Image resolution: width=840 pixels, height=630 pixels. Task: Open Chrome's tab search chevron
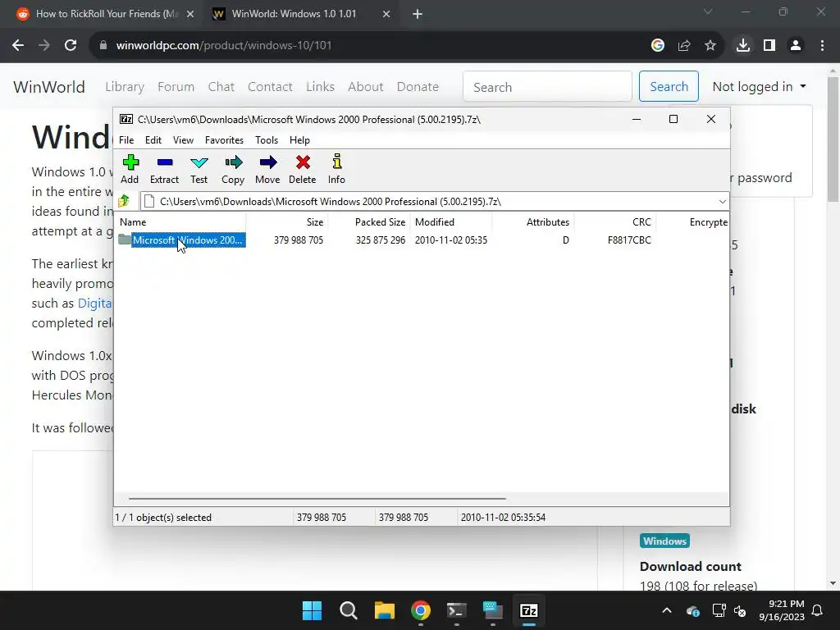(708, 11)
